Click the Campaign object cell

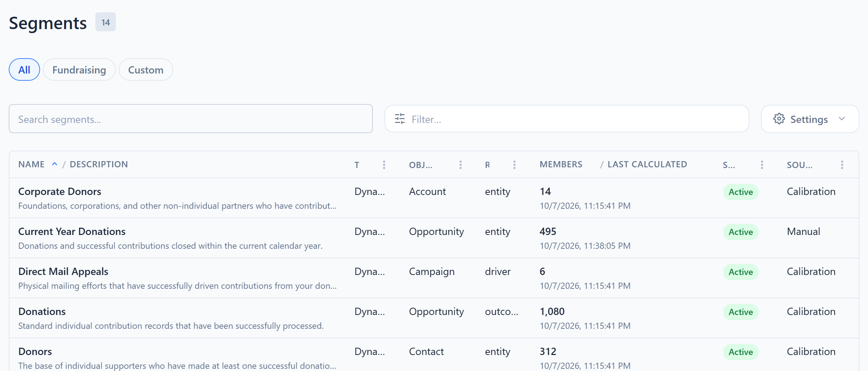pos(431,272)
